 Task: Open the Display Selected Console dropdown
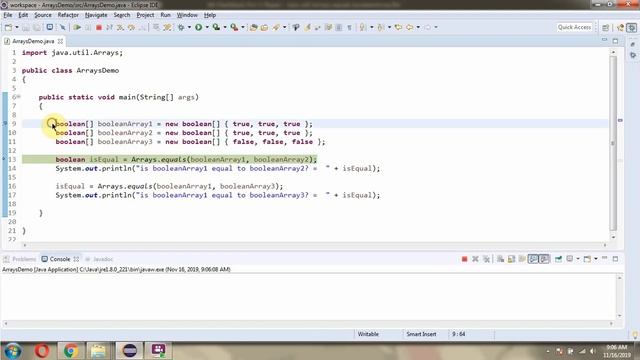[x=578, y=259]
